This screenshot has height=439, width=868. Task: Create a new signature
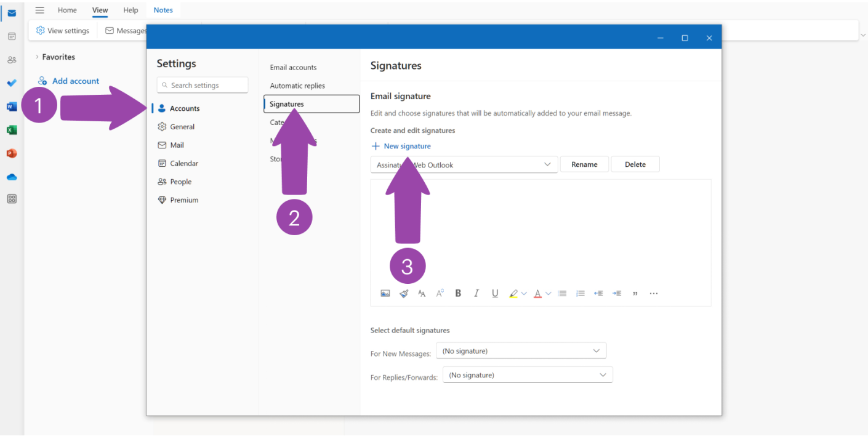coord(401,146)
